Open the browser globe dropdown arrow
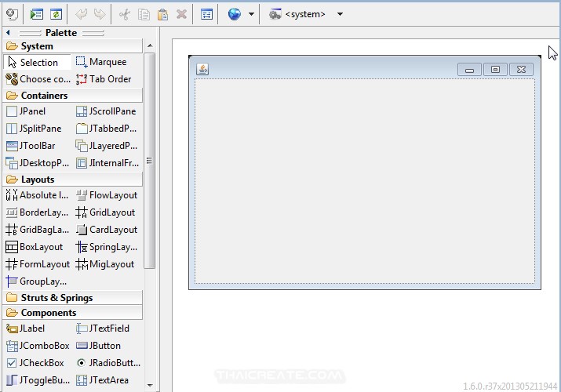 click(251, 14)
